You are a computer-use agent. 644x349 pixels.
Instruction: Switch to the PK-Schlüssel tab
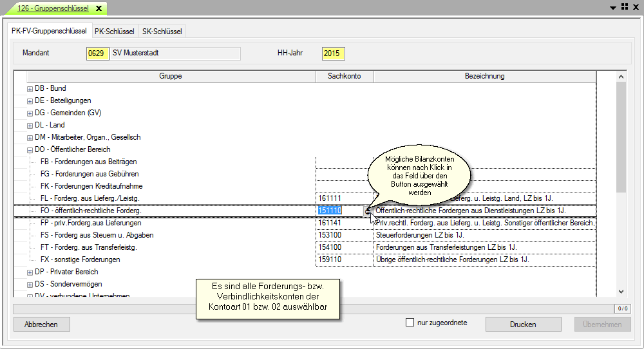(114, 31)
